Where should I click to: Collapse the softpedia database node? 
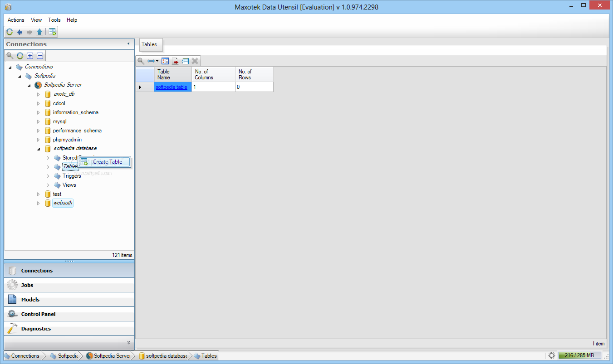pos(38,149)
